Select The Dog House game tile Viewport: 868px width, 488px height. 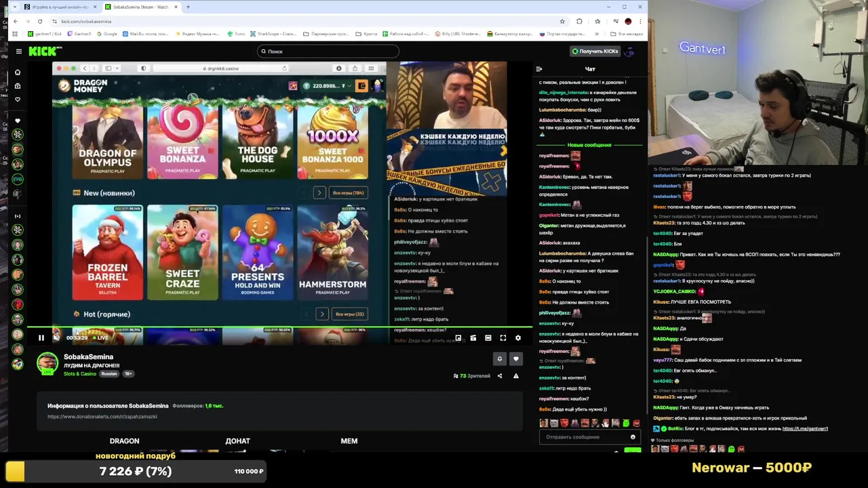click(258, 142)
